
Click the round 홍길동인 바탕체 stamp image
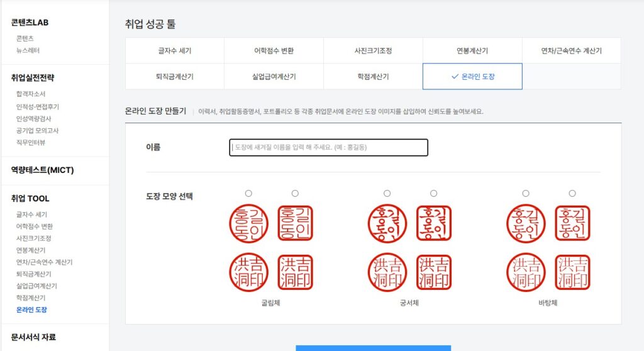tap(526, 223)
